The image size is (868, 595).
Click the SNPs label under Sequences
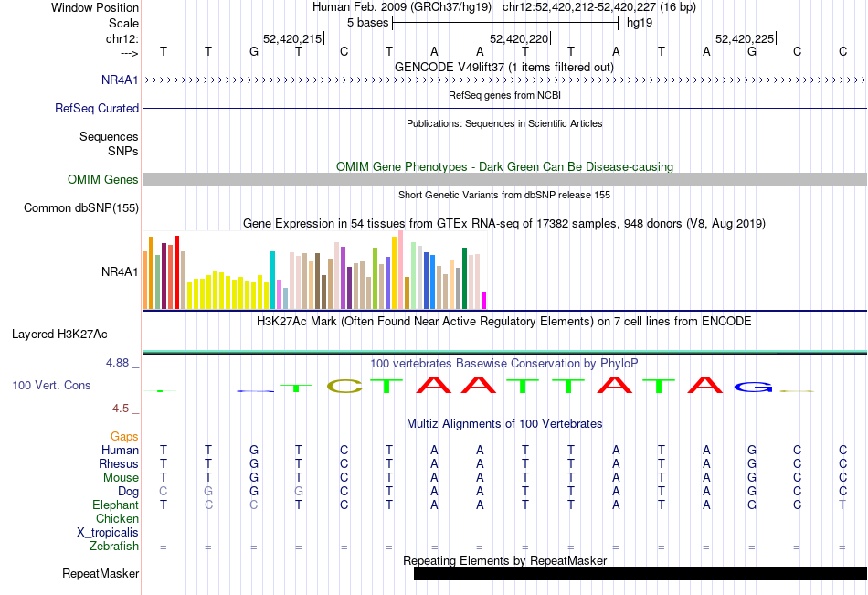point(123,151)
